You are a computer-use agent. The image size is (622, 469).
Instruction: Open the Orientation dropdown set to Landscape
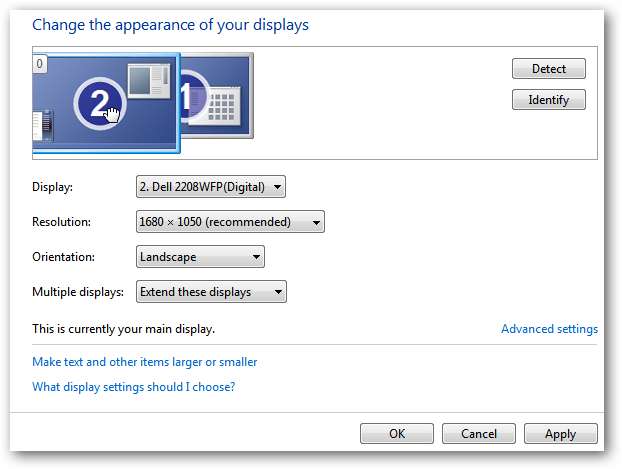[x=200, y=257]
